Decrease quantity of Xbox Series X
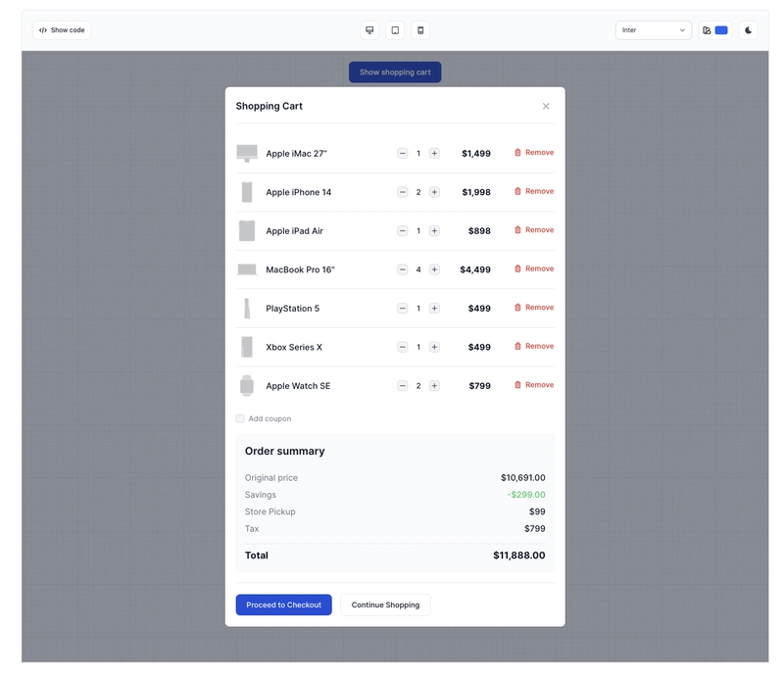 [x=403, y=347]
